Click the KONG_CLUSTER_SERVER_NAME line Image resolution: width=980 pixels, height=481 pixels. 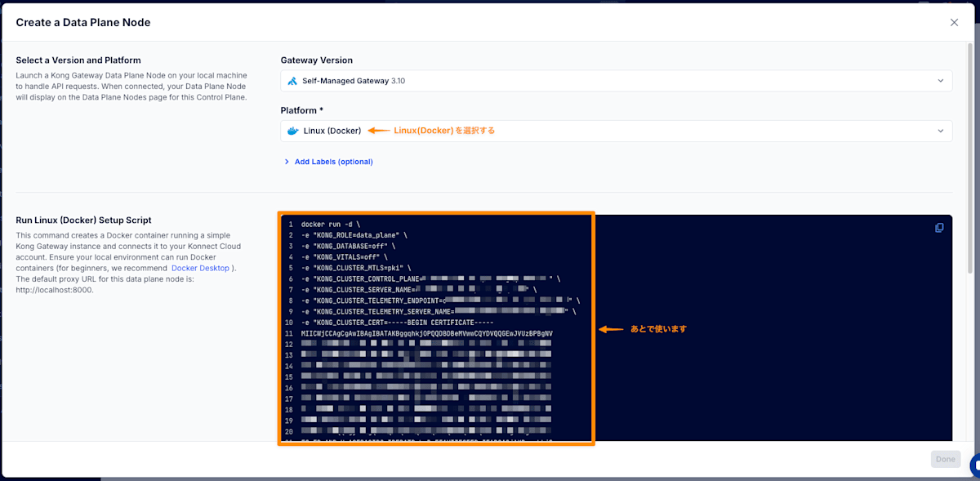[x=419, y=290]
